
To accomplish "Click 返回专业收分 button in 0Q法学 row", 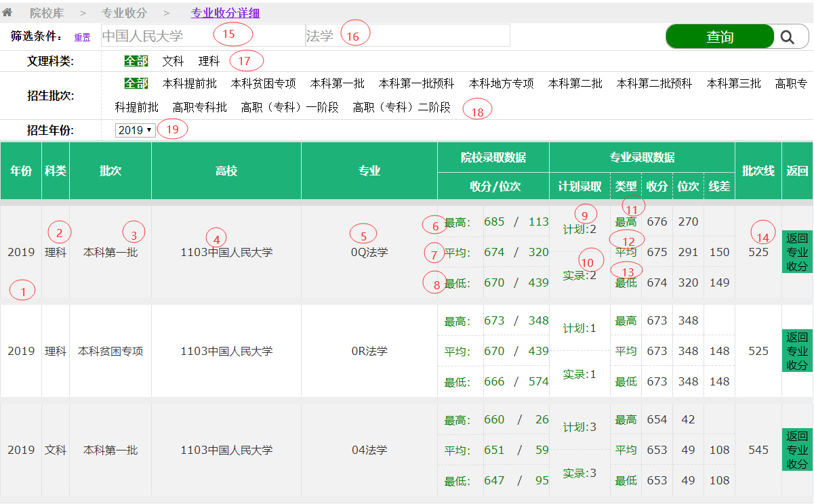I will (797, 252).
